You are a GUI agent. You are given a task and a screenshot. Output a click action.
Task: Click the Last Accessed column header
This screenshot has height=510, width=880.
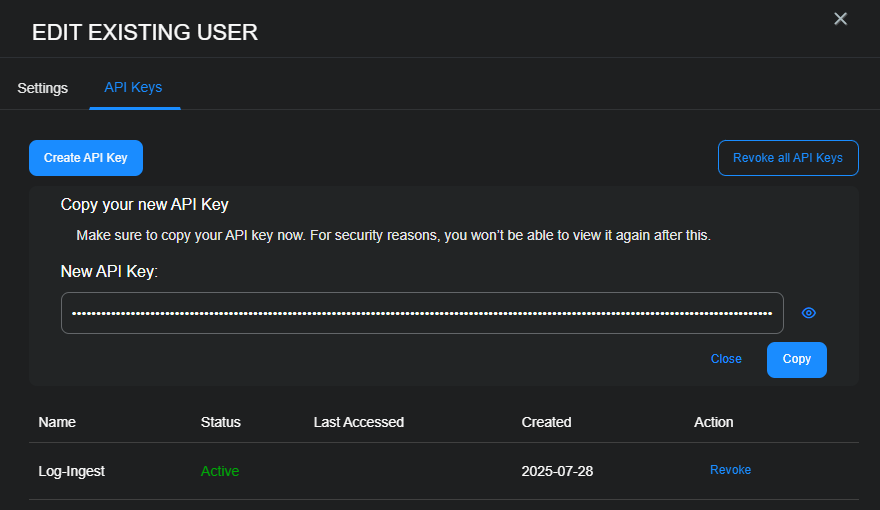tap(359, 422)
